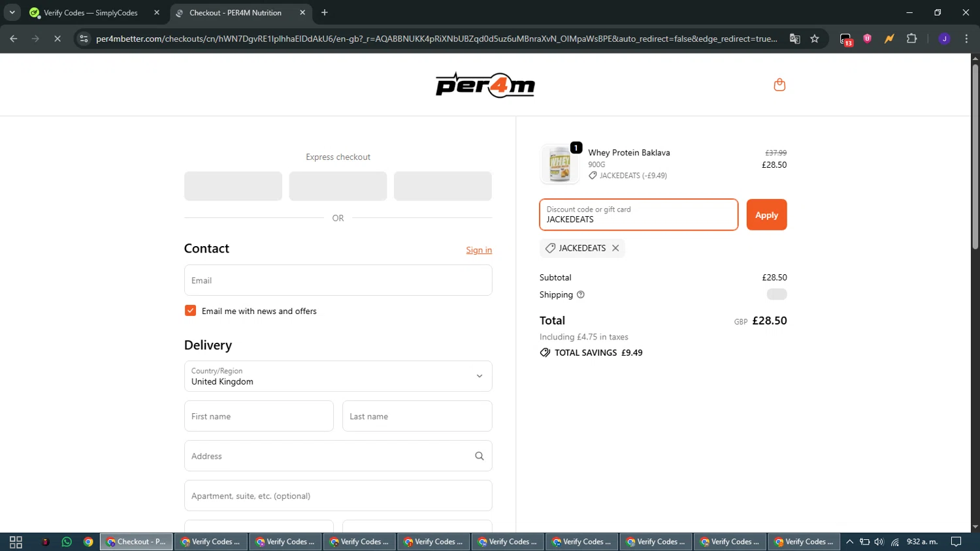Click the JACKEDEATS (-£9.49) line under product
The width and height of the screenshot is (980, 551).
click(628, 176)
